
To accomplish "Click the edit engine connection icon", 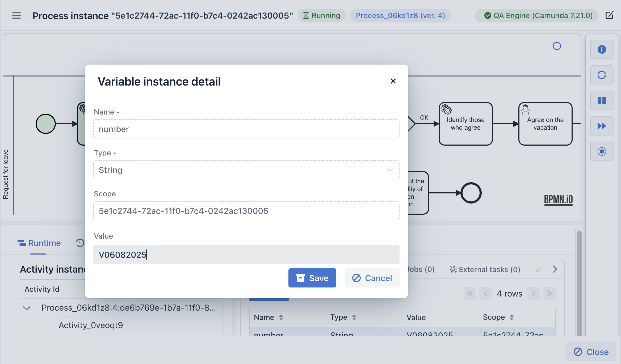I will pos(609,15).
